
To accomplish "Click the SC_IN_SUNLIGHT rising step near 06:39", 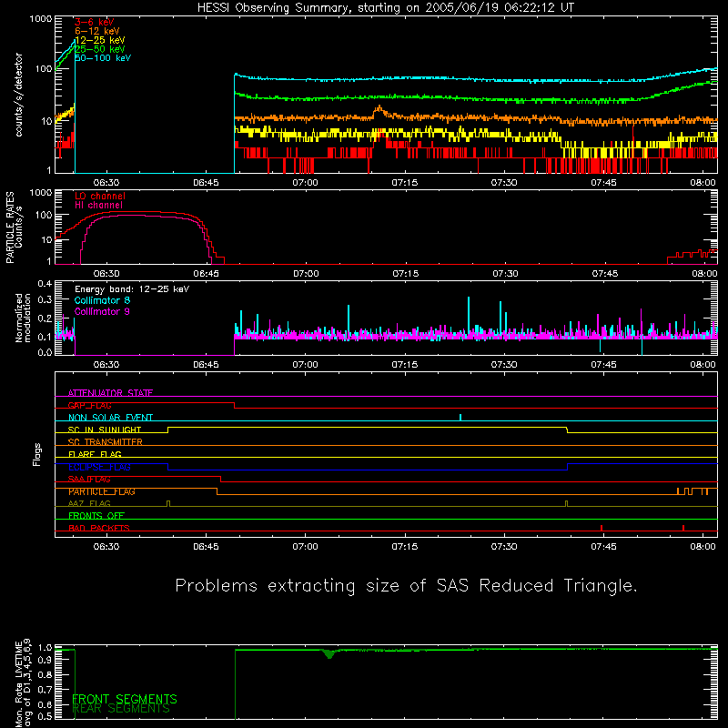I will coord(168,430).
